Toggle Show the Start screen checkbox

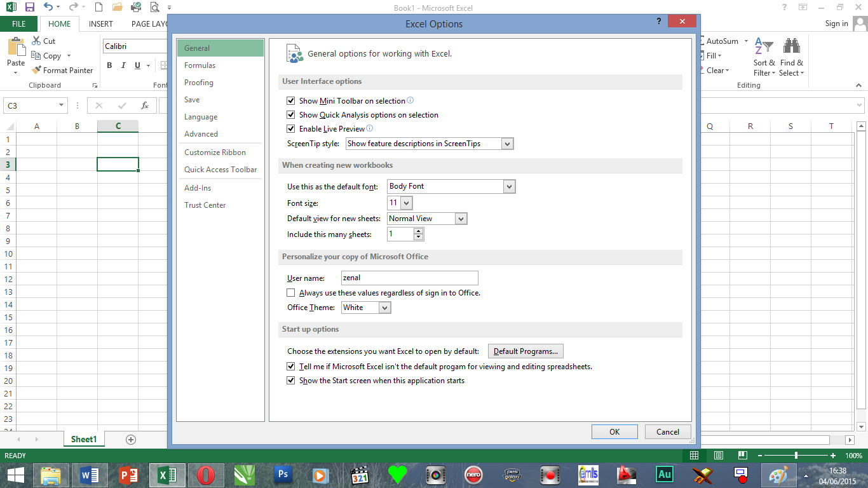tap(291, 381)
